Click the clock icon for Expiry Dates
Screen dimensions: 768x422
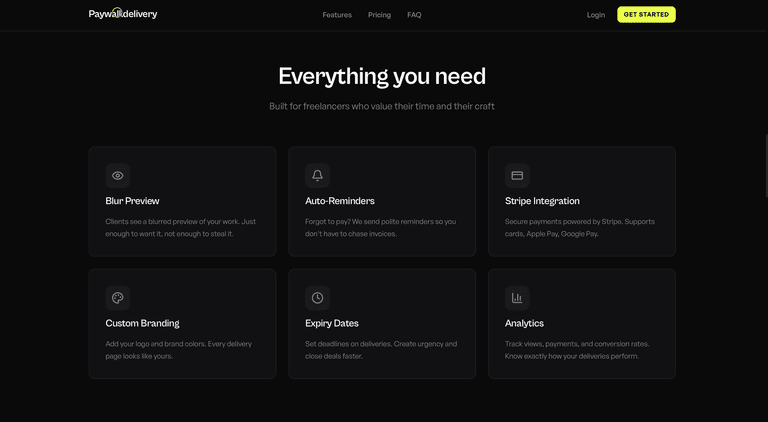[x=317, y=298]
